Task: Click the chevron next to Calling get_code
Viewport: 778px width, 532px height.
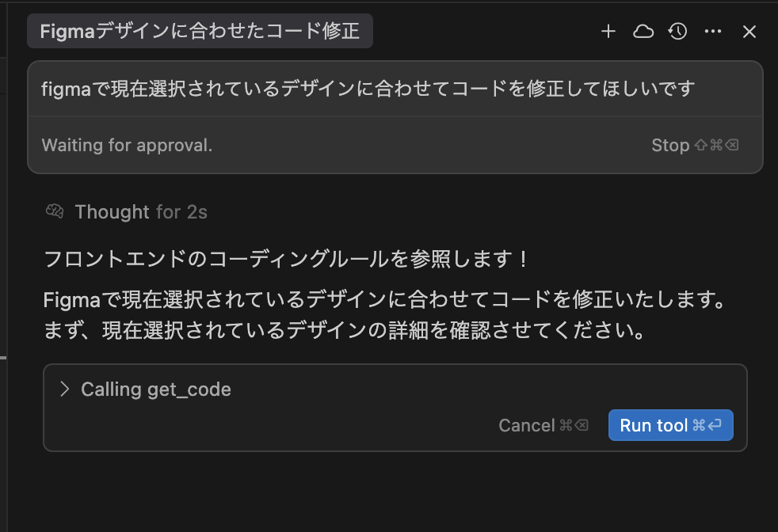Action: click(64, 389)
